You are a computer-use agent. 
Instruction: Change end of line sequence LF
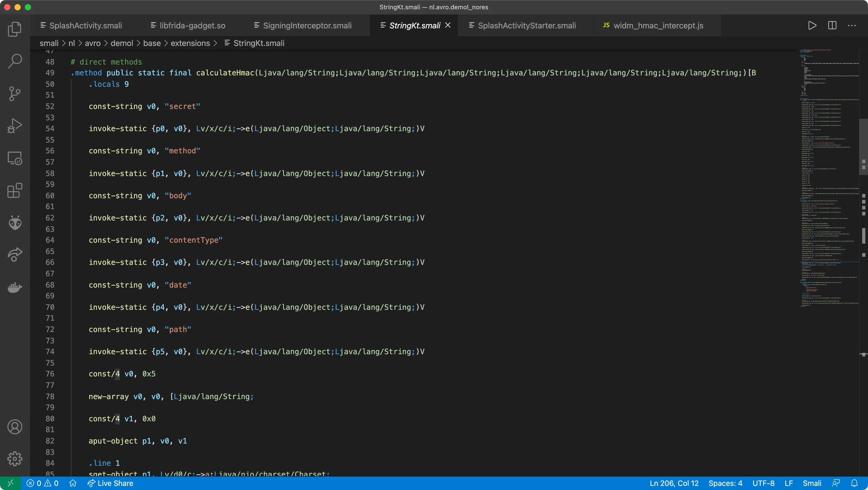788,483
